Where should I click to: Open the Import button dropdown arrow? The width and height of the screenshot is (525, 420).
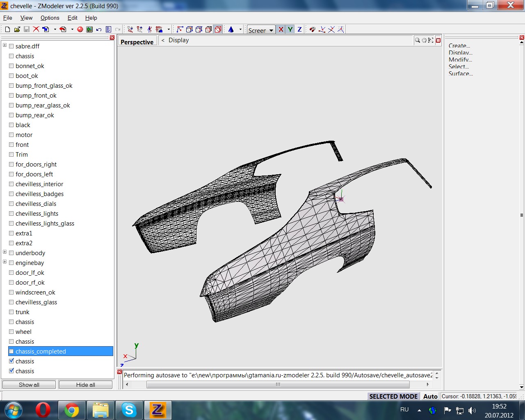pyautogui.click(x=55, y=29)
